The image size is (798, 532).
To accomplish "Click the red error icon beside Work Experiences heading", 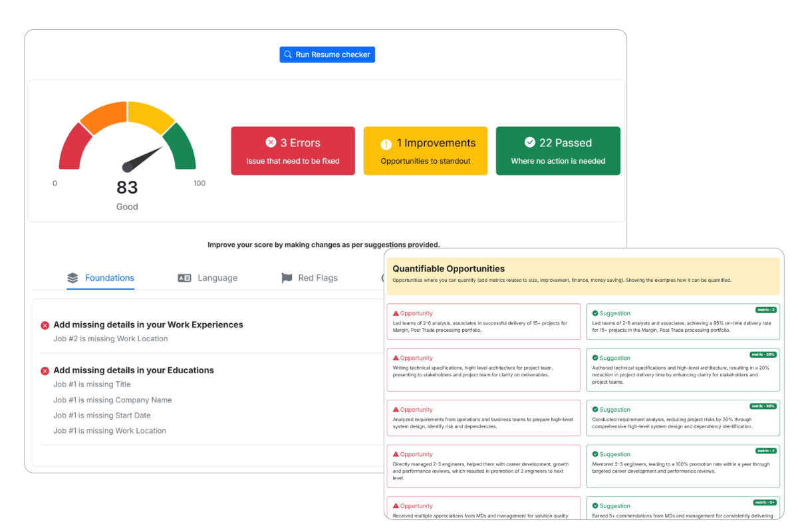I will point(45,325).
